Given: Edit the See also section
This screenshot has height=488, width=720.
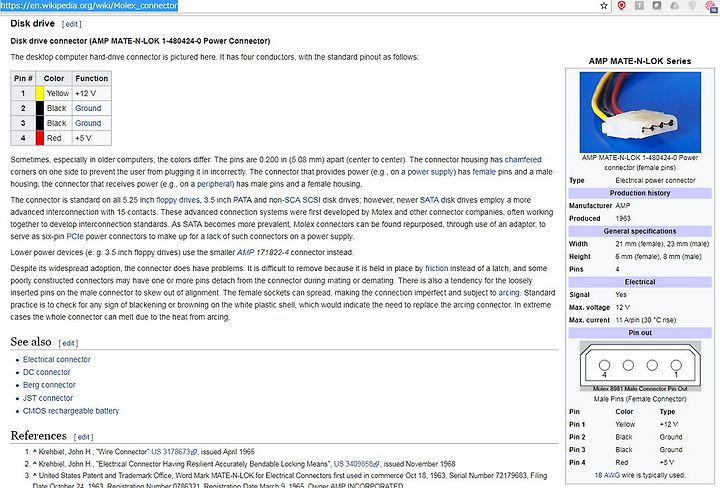Looking at the screenshot, I should [x=68, y=343].
